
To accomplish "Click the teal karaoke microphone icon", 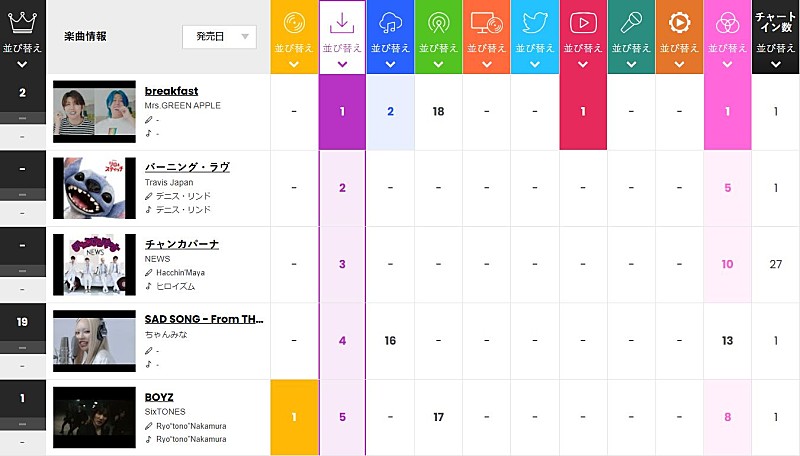I will coord(630,24).
